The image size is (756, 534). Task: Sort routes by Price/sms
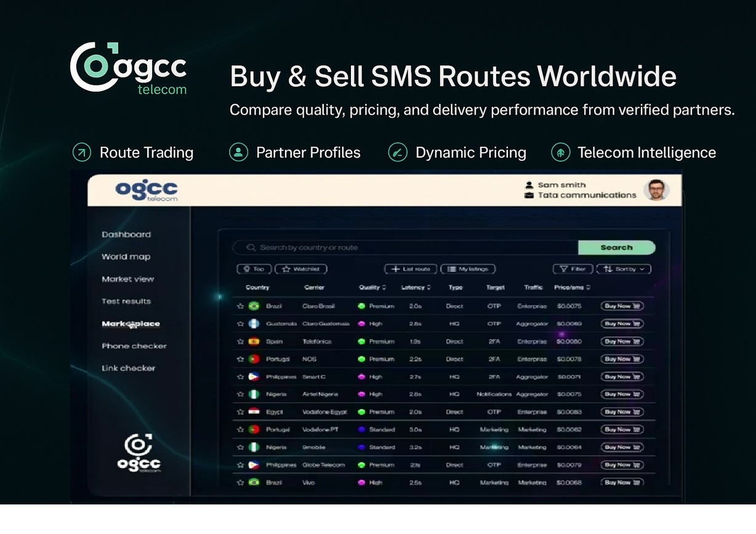(568, 287)
